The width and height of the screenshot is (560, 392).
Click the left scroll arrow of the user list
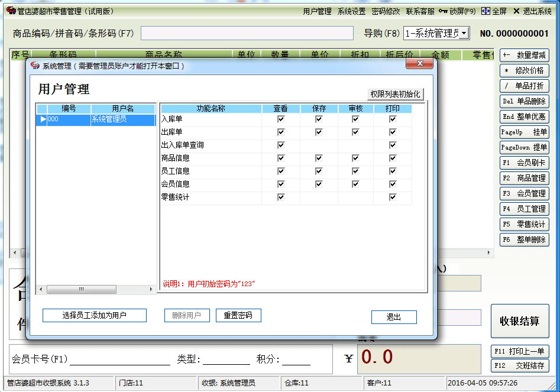point(41,290)
